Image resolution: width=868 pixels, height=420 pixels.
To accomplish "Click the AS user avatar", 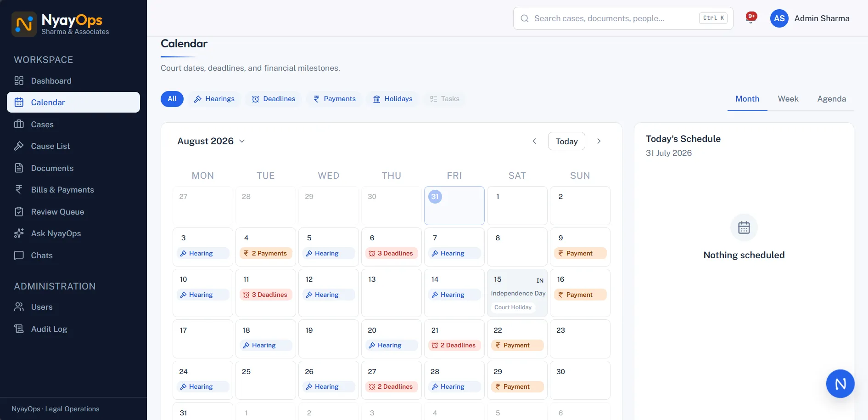I will [x=779, y=18].
